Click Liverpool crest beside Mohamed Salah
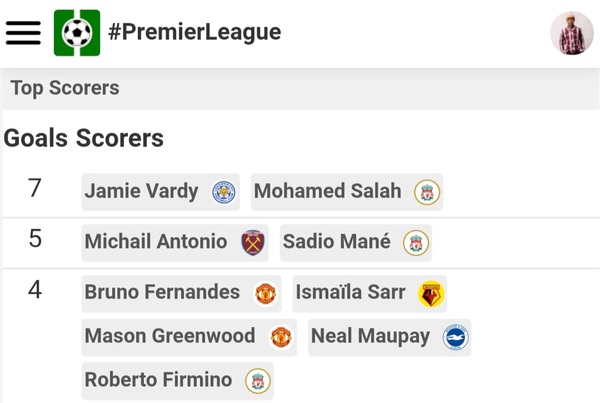The width and height of the screenshot is (600, 403). [x=427, y=192]
